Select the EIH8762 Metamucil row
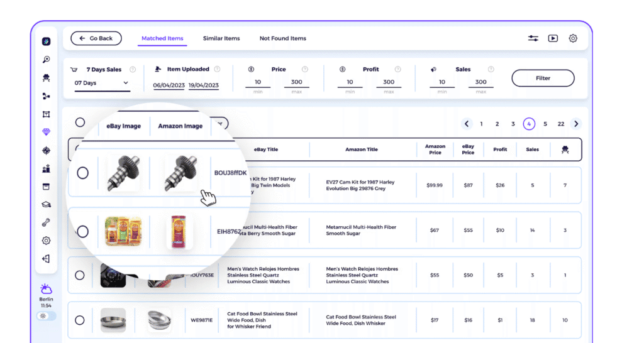The height and width of the screenshot is (343, 644). coord(82,231)
